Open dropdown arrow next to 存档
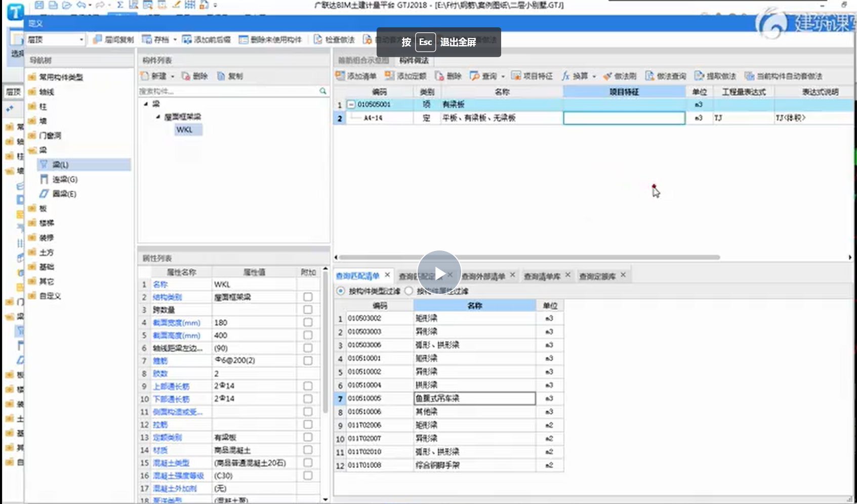The image size is (857, 504). click(x=175, y=39)
